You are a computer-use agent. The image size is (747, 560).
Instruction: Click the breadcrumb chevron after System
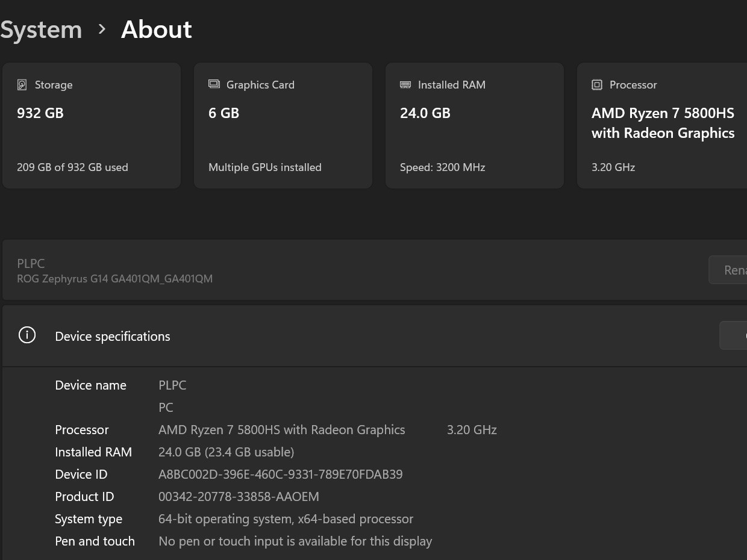pos(102,29)
